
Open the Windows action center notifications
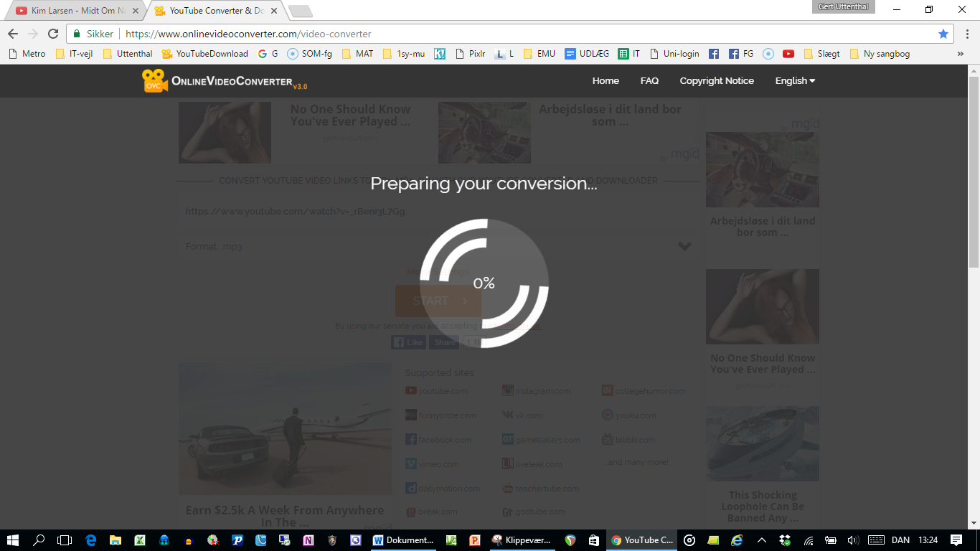coord(956,540)
